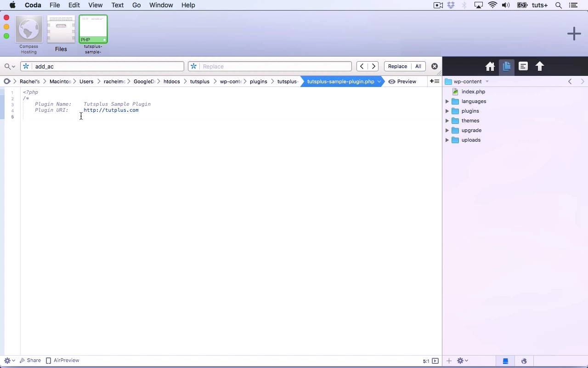The width and height of the screenshot is (588, 368).
Task: Open the Text menu
Action: 118,5
